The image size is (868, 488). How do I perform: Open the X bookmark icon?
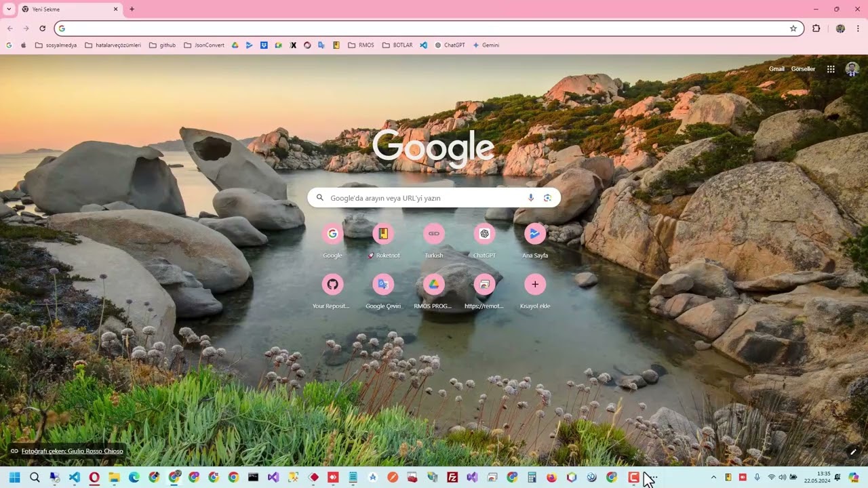293,45
